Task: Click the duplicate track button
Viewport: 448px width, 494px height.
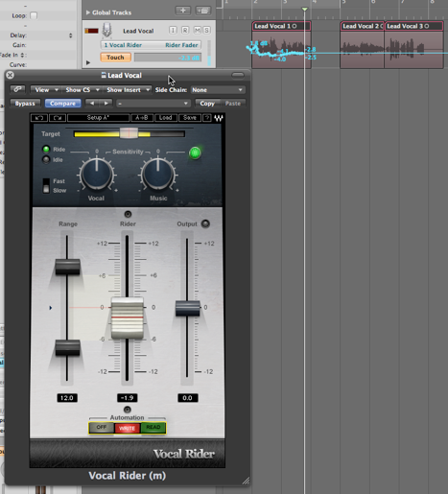Action: (202, 11)
